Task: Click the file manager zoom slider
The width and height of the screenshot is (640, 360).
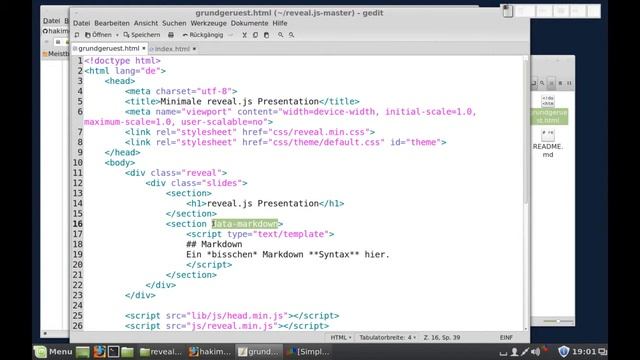Action: pyautogui.click(x=558, y=321)
